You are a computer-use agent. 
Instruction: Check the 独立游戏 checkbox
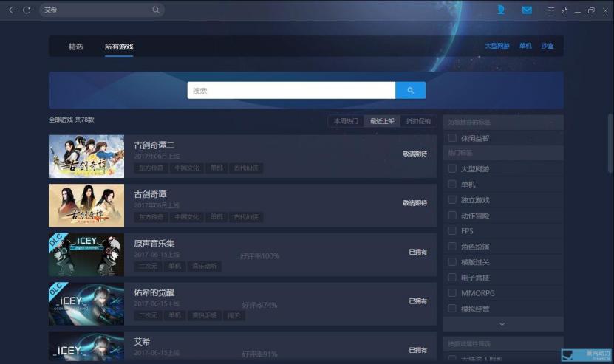tap(452, 199)
